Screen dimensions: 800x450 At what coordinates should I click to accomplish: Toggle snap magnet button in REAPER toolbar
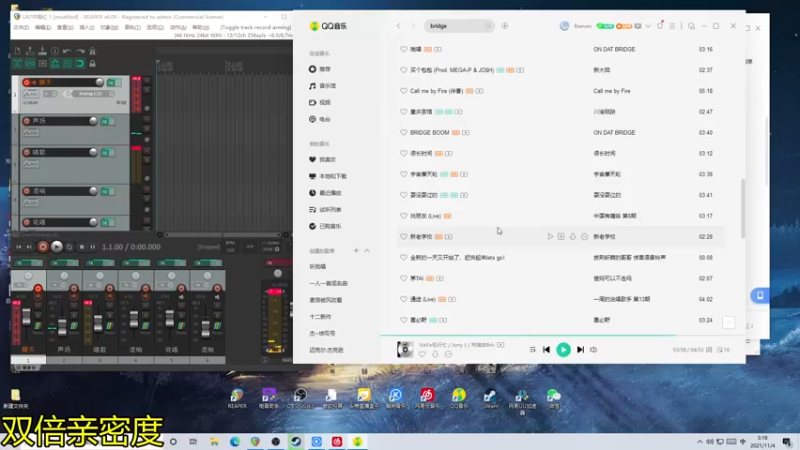(80, 64)
